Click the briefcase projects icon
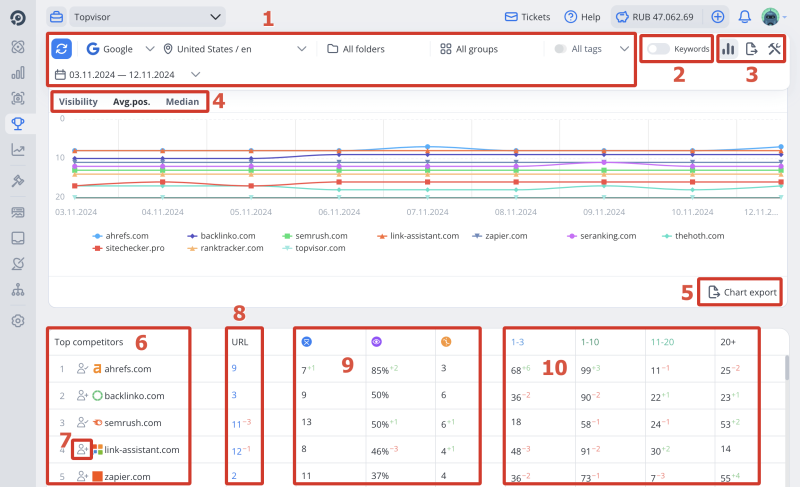This screenshot has width=800, height=487. tap(56, 17)
